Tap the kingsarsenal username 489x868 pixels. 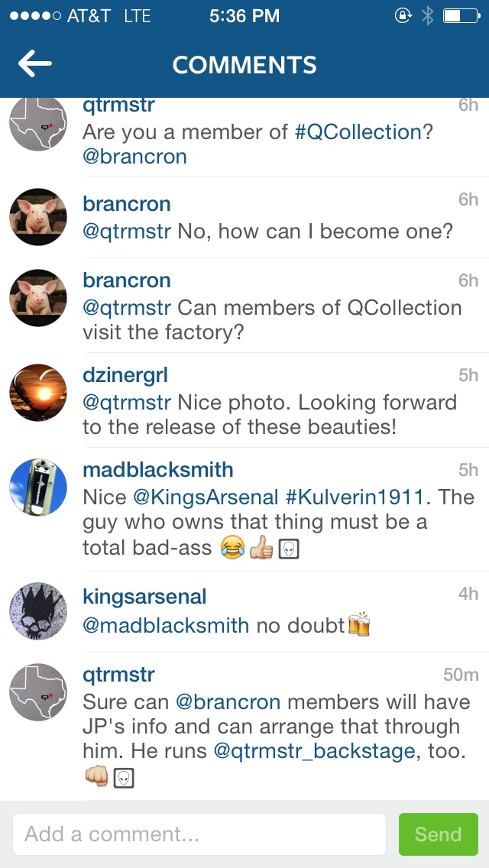pyautogui.click(x=144, y=597)
